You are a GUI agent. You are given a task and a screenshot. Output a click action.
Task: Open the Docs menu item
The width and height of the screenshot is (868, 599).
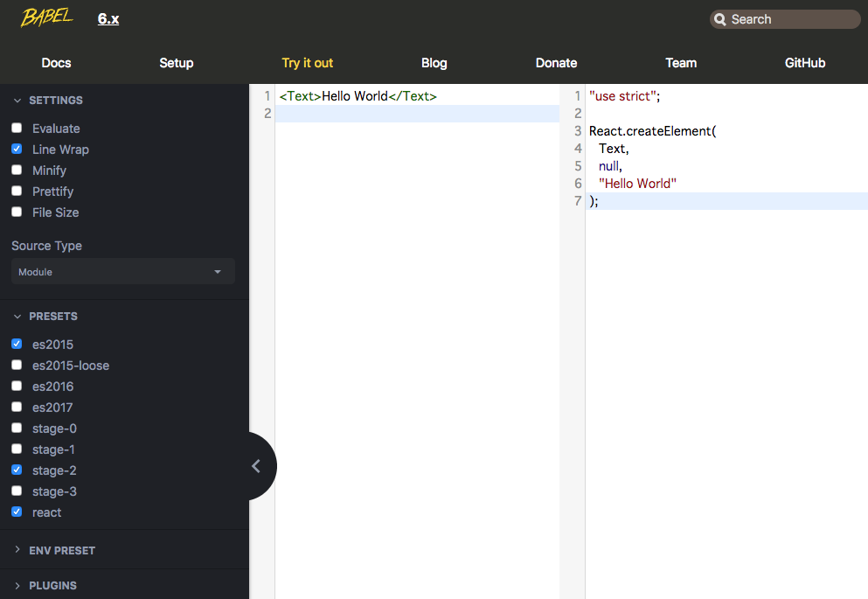[56, 62]
